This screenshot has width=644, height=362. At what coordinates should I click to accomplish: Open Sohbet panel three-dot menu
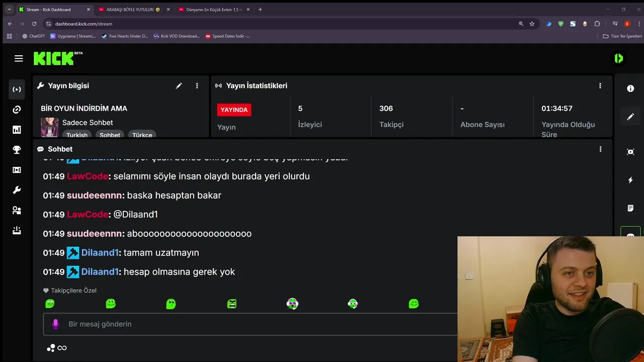(x=600, y=149)
